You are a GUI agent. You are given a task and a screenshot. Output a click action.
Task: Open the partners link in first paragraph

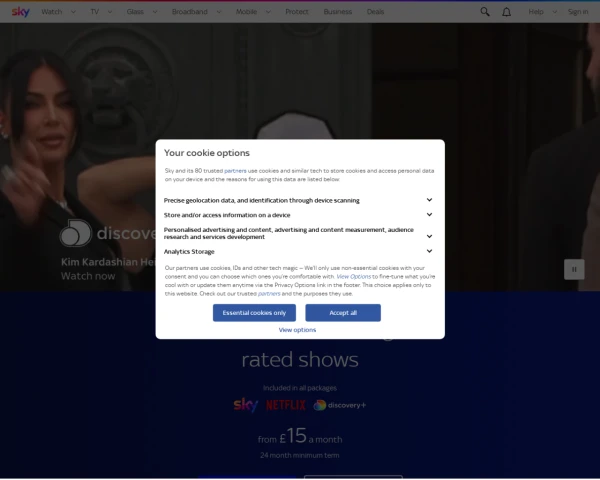tap(235, 171)
